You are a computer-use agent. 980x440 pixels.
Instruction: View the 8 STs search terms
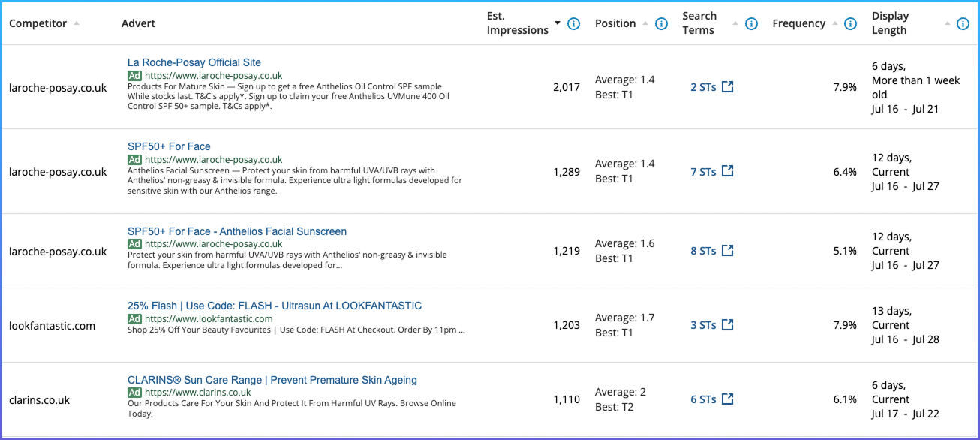coord(703,251)
